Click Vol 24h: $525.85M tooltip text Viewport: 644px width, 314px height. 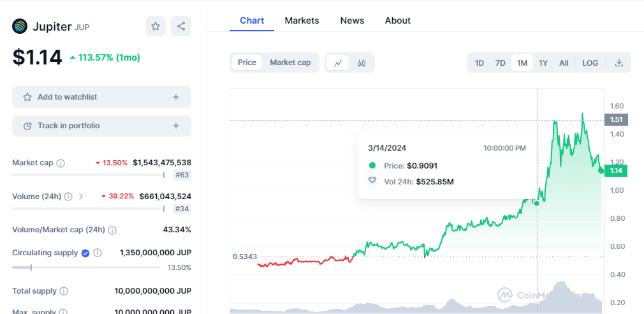point(419,182)
